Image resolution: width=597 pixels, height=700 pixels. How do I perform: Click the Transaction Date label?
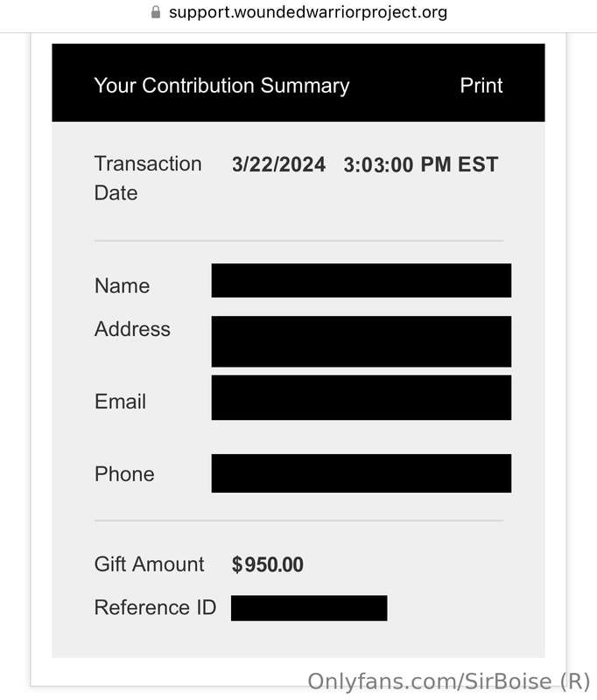[x=148, y=178]
